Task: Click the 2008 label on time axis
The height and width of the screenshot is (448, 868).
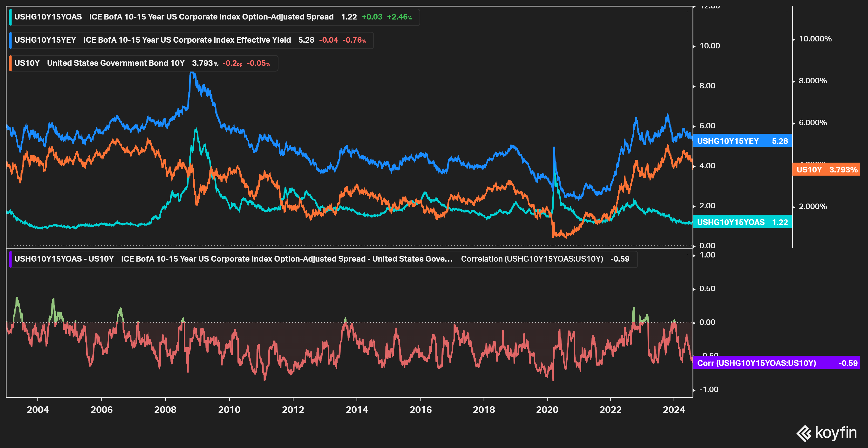Action: (x=165, y=410)
